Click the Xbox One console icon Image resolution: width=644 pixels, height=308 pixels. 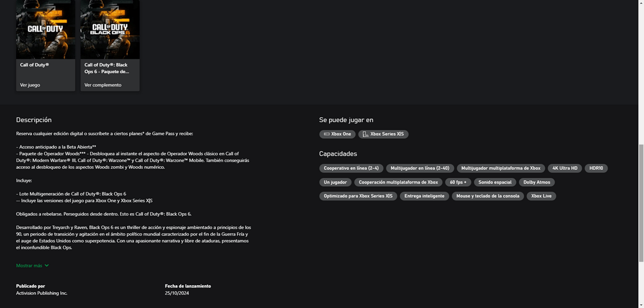click(x=327, y=134)
